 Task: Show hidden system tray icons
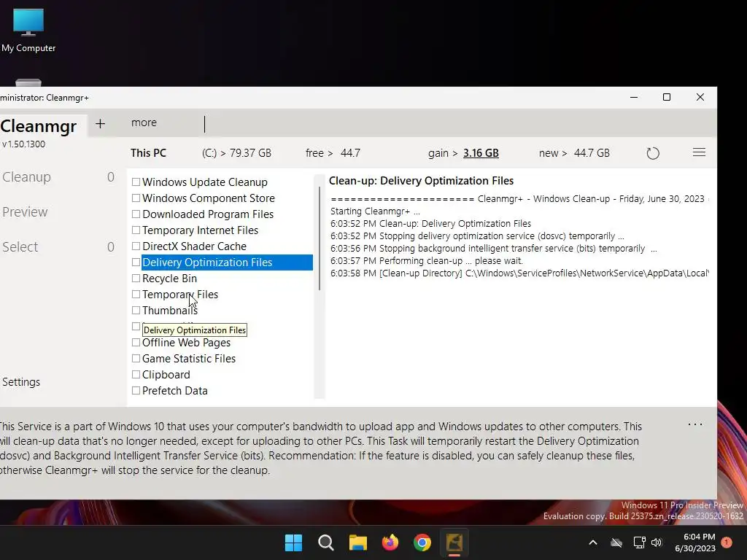click(x=593, y=542)
